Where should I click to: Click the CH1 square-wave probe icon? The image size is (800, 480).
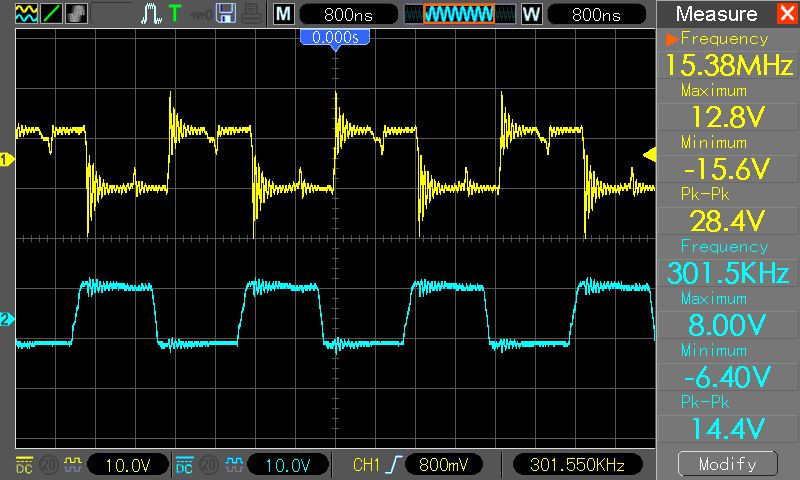pyautogui.click(x=73, y=465)
